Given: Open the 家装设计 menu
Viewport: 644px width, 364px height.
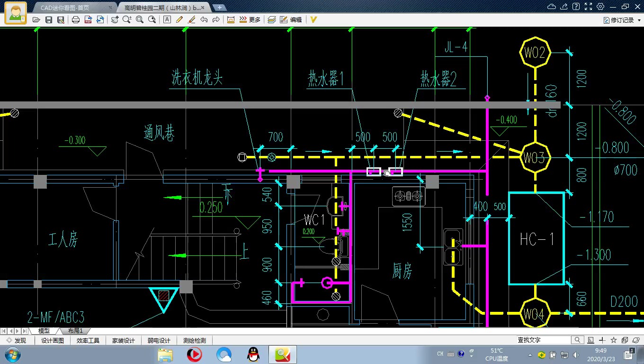Looking at the screenshot, I should tap(124, 340).
